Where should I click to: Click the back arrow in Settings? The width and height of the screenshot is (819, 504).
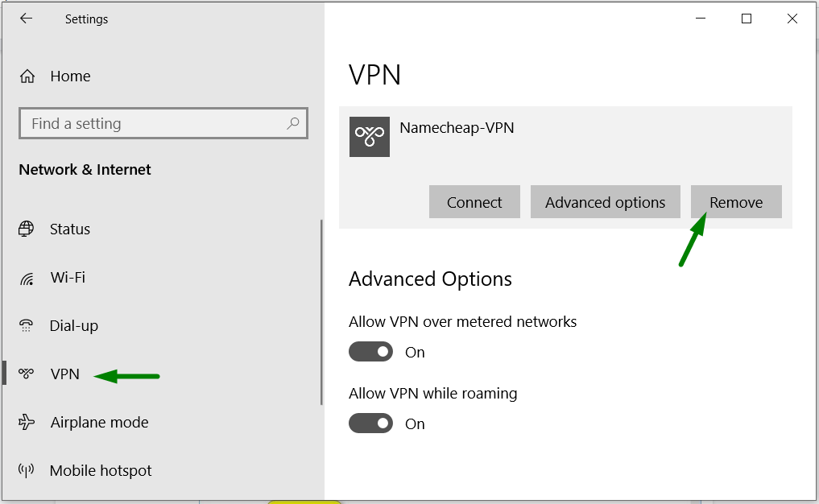[x=26, y=19]
